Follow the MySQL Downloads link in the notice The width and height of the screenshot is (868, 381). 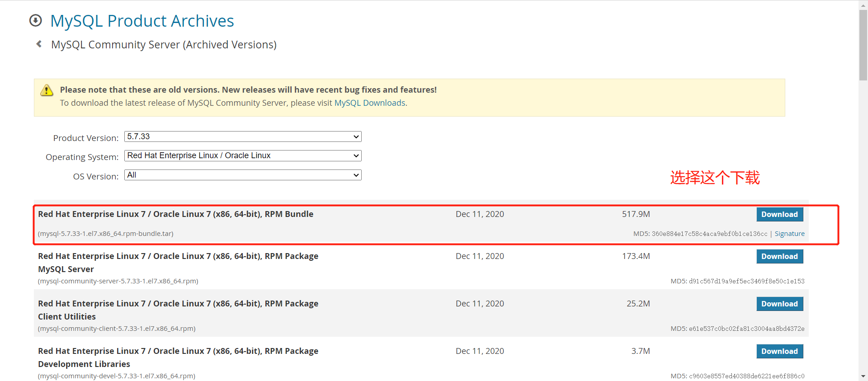(x=370, y=103)
